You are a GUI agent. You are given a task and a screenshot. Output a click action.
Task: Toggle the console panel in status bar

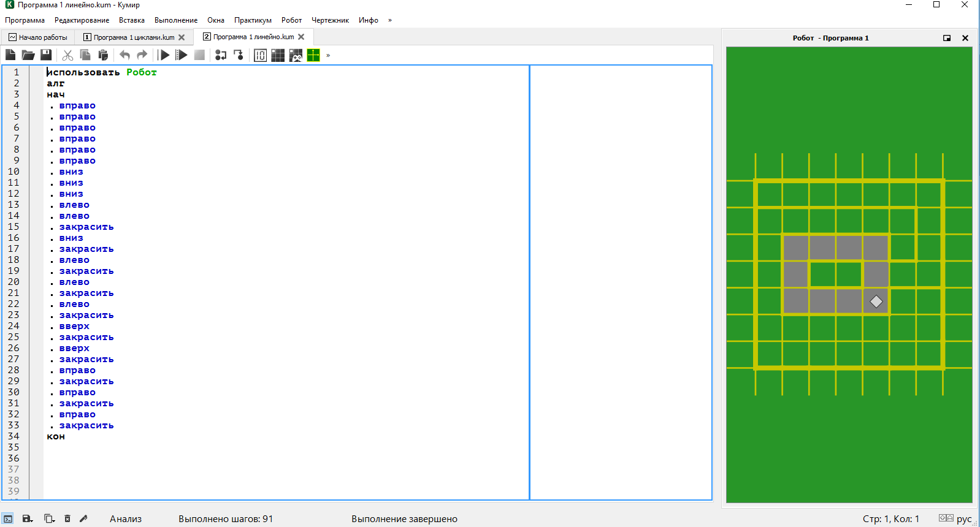pyautogui.click(x=8, y=519)
